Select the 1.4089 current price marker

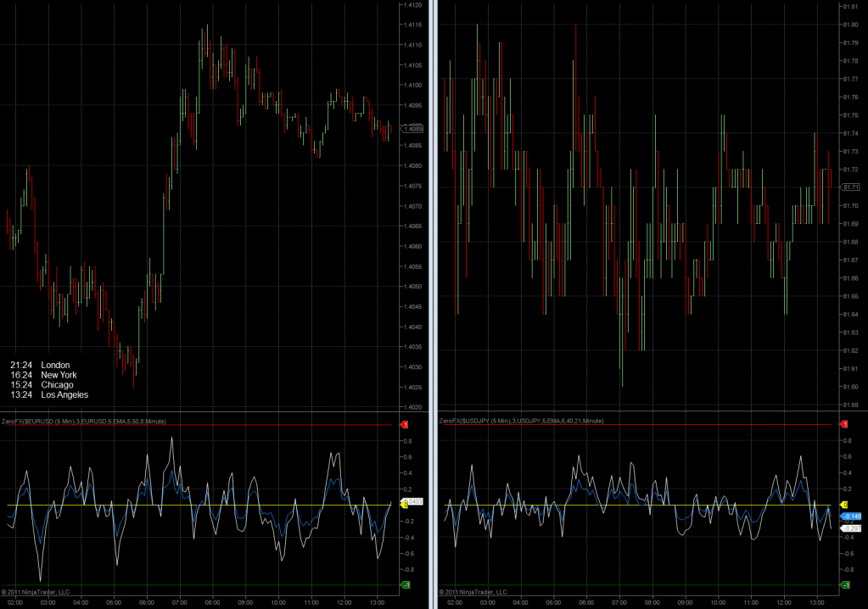click(413, 129)
